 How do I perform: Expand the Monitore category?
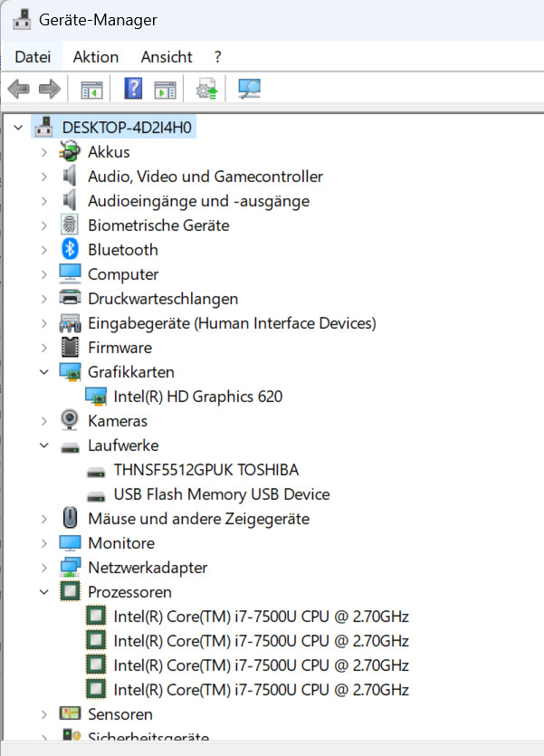43,543
